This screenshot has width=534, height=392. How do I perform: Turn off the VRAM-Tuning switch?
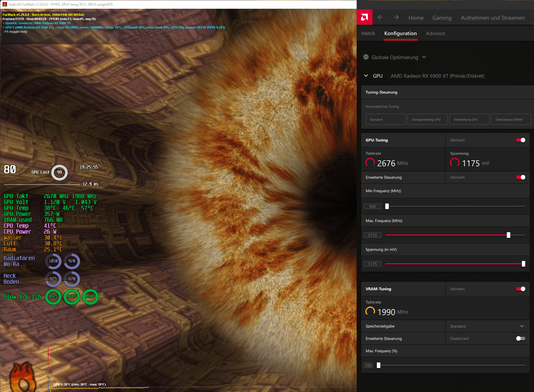(x=521, y=289)
